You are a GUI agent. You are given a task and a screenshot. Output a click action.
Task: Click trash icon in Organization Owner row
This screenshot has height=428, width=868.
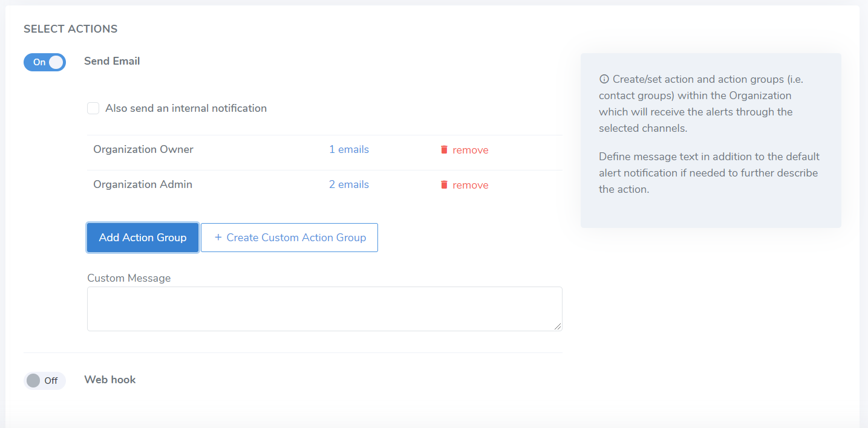point(444,149)
